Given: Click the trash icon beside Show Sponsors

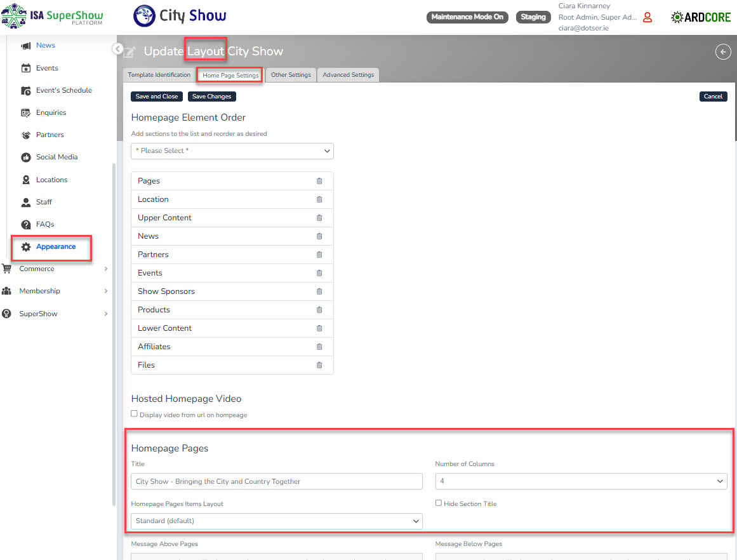Looking at the screenshot, I should [x=319, y=291].
